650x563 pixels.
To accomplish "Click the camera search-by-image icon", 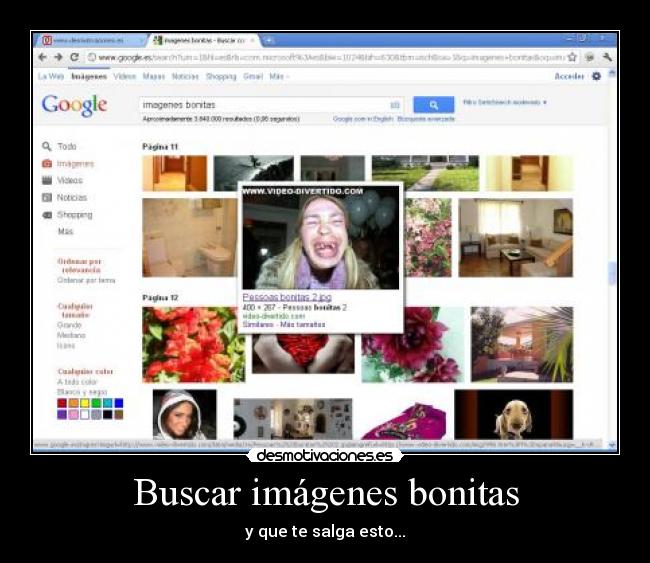I will pyautogui.click(x=395, y=105).
